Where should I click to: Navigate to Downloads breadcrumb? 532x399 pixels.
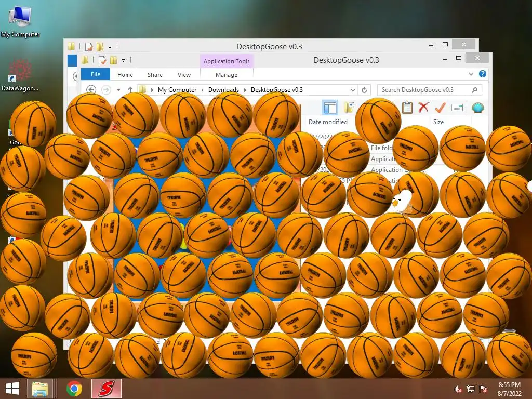pos(223,90)
